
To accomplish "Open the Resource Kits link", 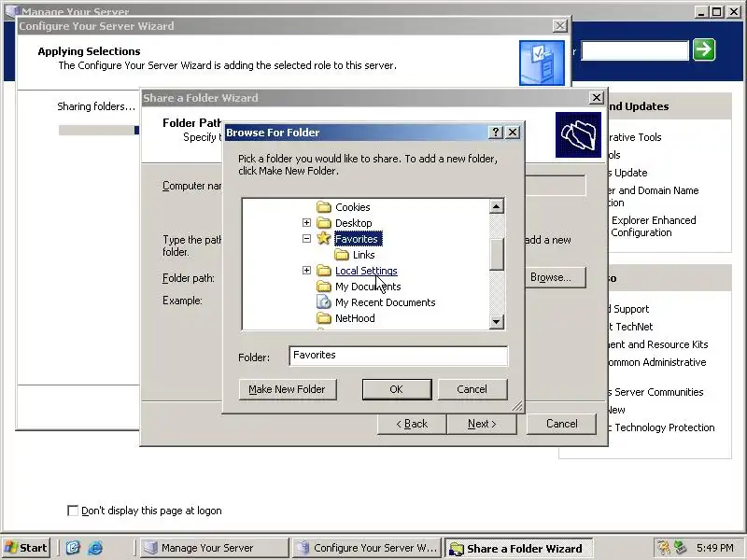I will (658, 344).
